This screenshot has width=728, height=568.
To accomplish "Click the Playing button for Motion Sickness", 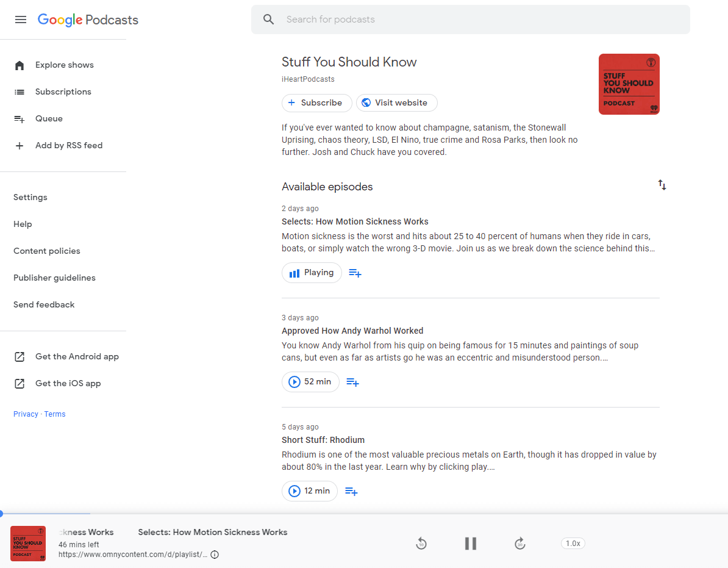I will (312, 273).
